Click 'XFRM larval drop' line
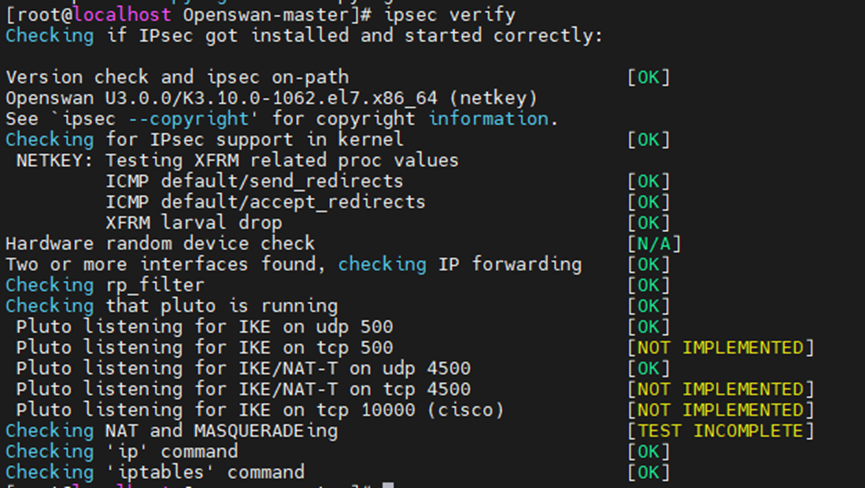The width and height of the screenshot is (865, 488). tap(194, 223)
